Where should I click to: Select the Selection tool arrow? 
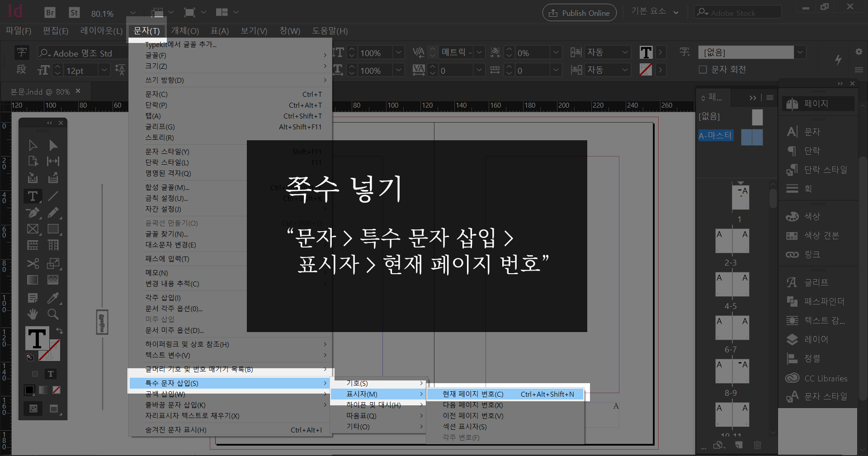click(33, 145)
